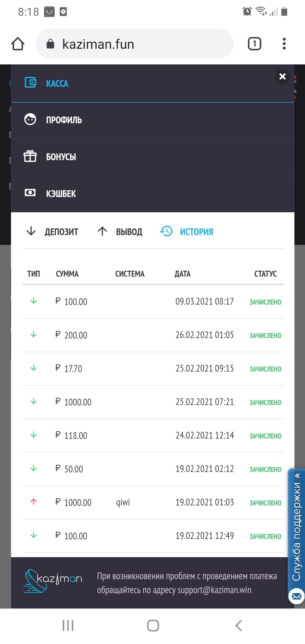Switch to the Депозит tab

pos(53,232)
